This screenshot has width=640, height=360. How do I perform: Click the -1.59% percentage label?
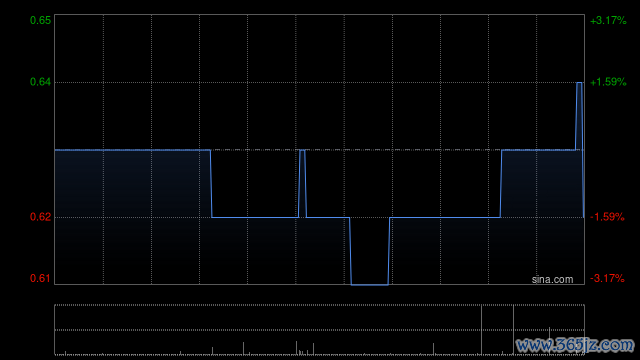[607, 217]
